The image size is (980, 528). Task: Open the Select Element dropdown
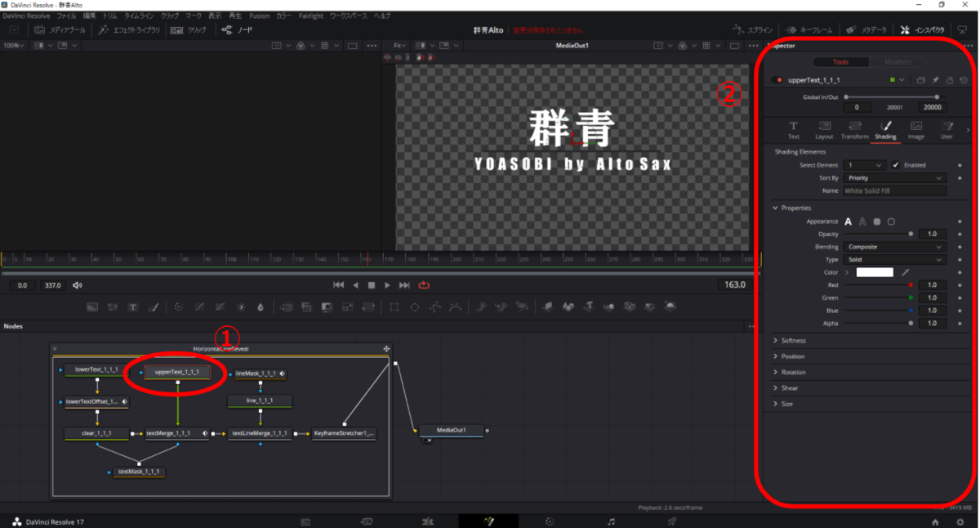point(864,165)
